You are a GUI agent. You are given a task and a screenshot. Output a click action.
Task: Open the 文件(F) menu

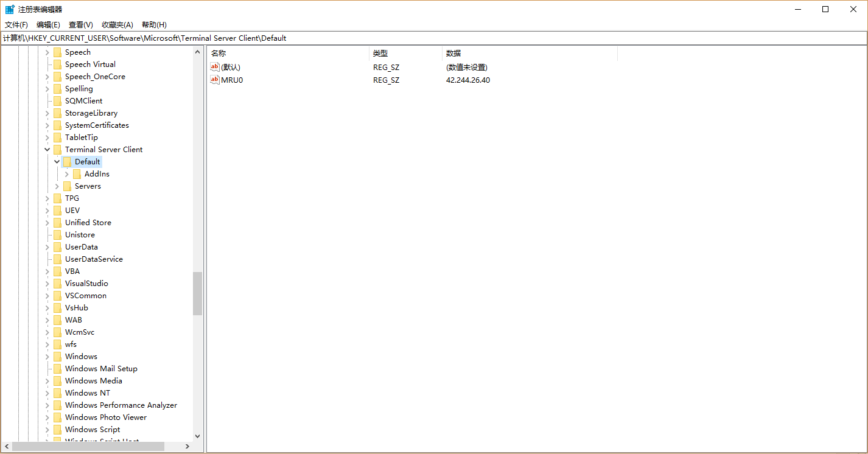coord(16,25)
